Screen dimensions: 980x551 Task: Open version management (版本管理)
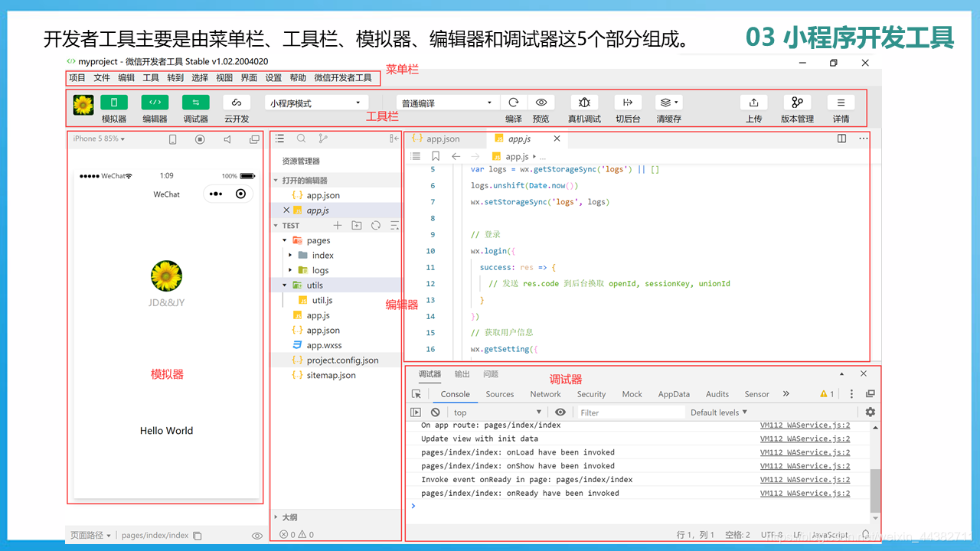click(x=797, y=103)
